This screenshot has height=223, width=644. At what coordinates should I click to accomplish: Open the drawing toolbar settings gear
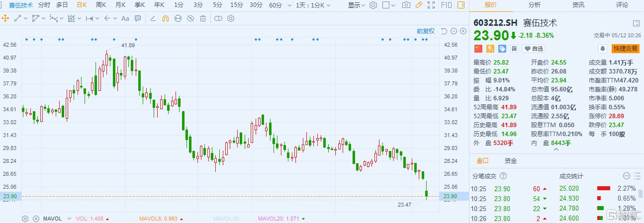coord(231,18)
